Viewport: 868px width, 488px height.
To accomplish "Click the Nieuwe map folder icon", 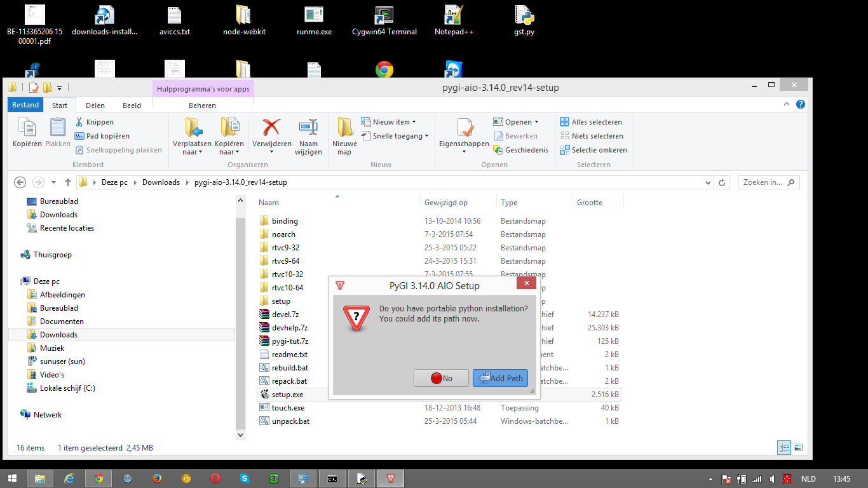I will point(344,128).
